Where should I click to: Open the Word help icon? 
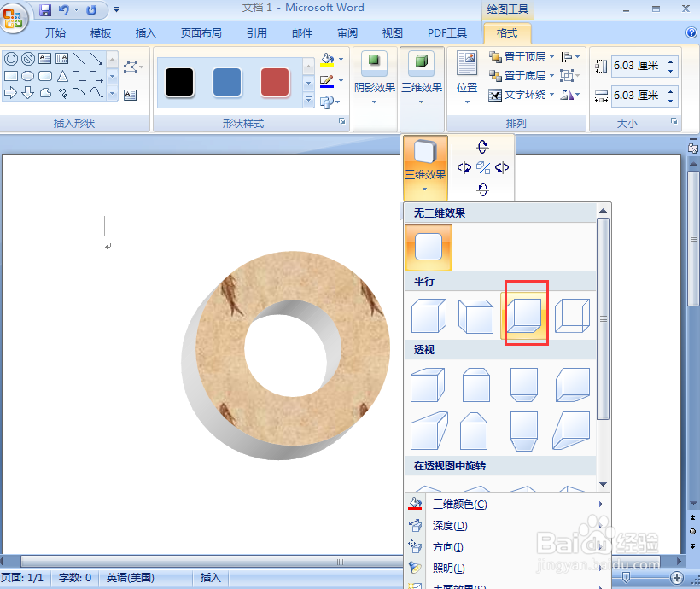tap(691, 32)
